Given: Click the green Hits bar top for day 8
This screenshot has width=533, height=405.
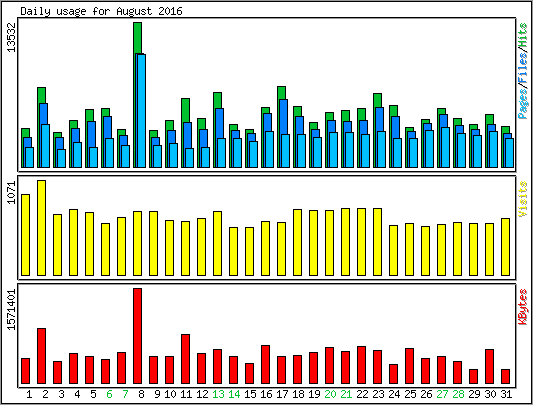Looking at the screenshot, I should tap(137, 37).
